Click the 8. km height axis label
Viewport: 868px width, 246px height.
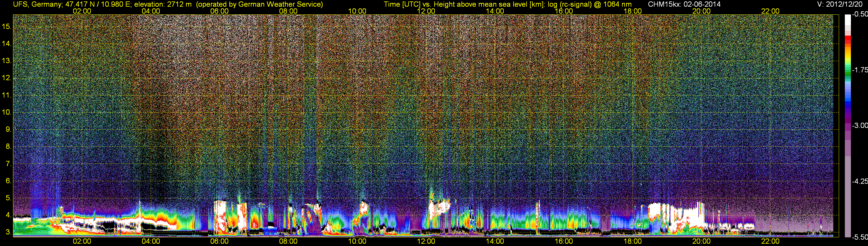pyautogui.click(x=8, y=146)
